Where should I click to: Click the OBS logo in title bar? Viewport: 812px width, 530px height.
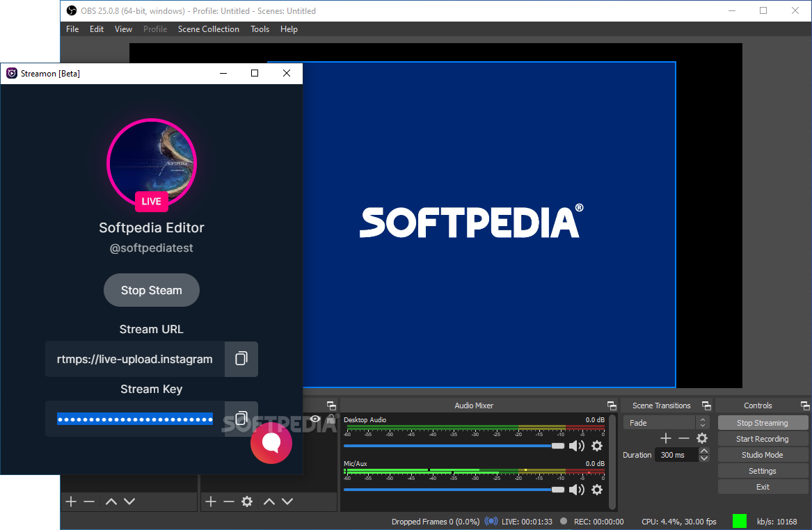72,10
